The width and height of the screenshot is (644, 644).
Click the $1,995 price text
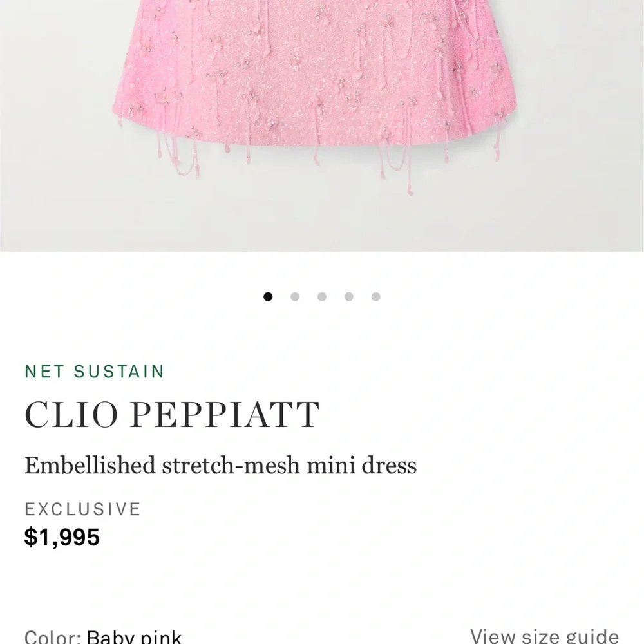pos(62,537)
